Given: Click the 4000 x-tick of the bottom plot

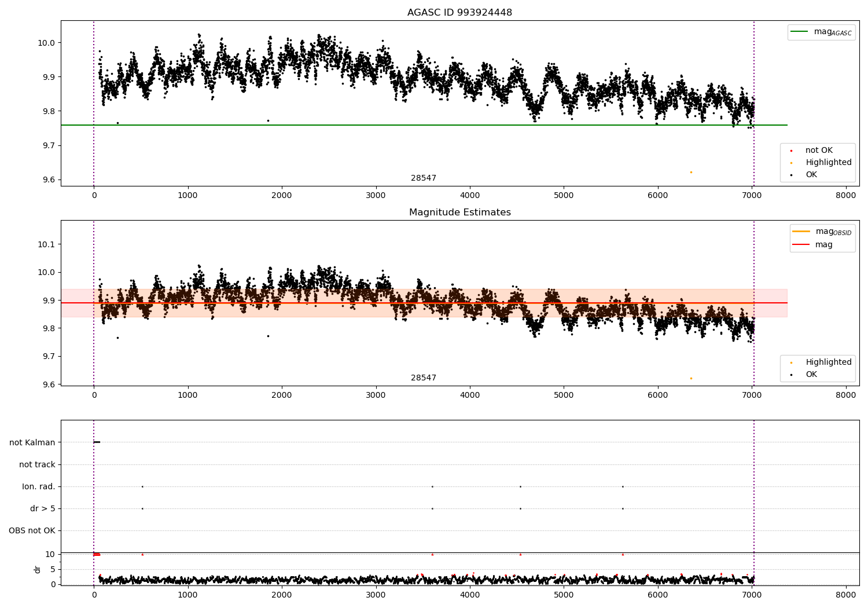Looking at the screenshot, I should coord(470,595).
